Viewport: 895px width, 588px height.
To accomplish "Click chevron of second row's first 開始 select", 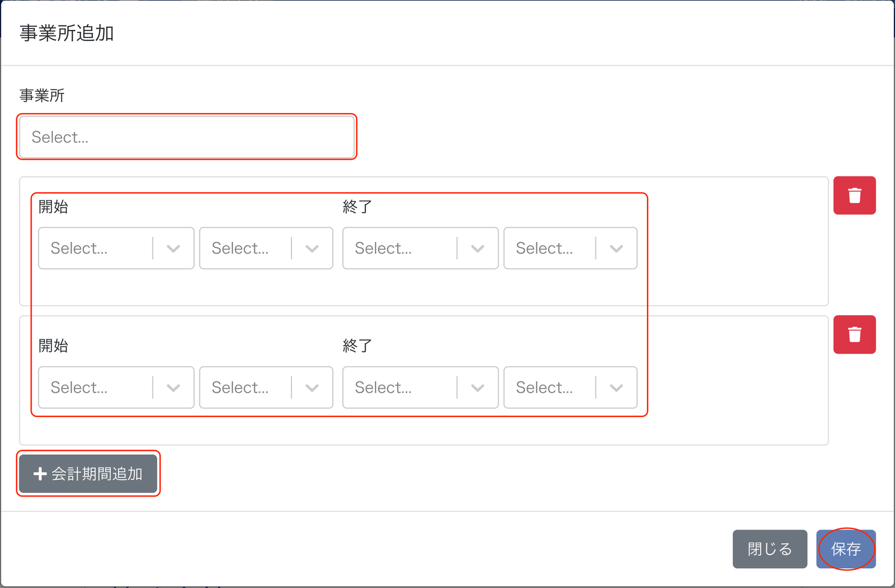I will [173, 388].
